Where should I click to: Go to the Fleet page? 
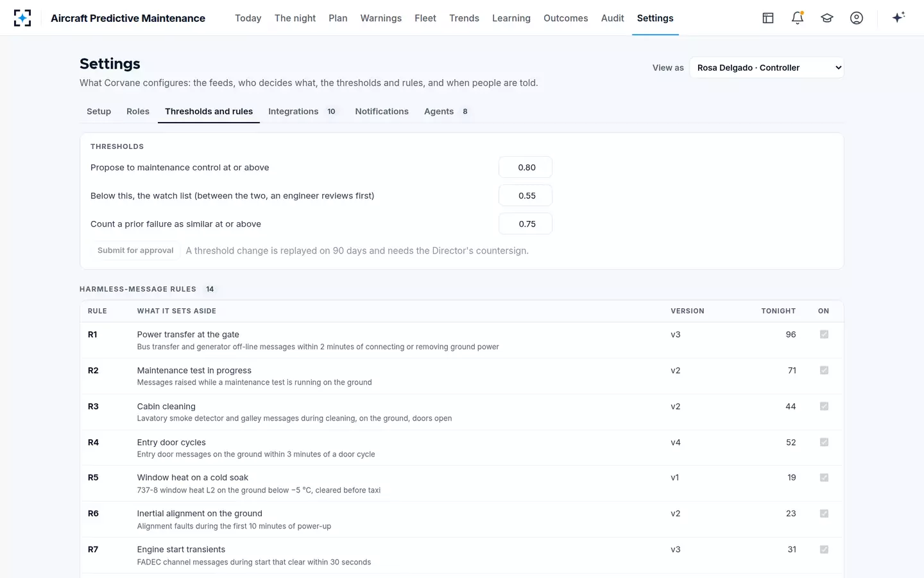click(425, 18)
